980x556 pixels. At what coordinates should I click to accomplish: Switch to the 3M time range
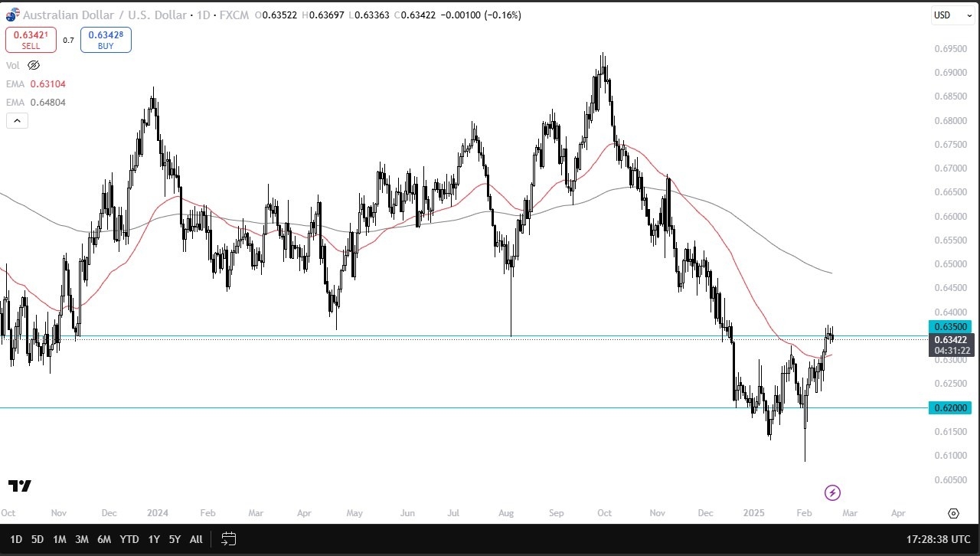click(x=82, y=539)
